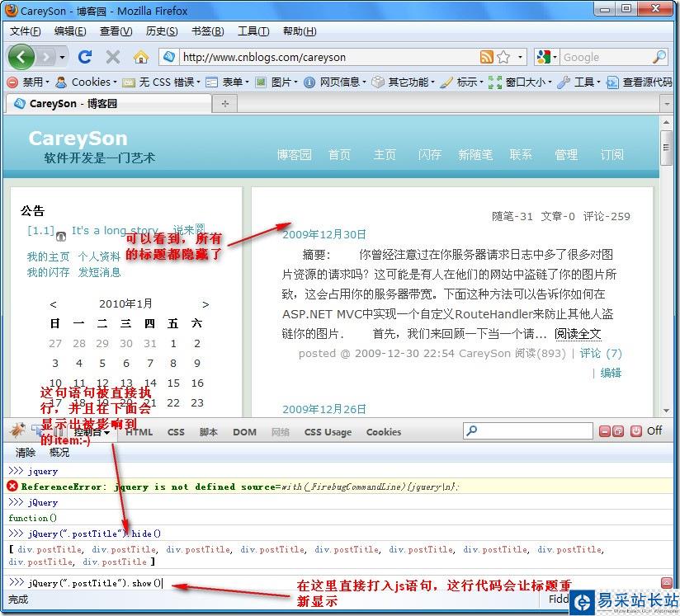Go back using the green Back arrow
The width and height of the screenshot is (680, 616).
tap(21, 57)
